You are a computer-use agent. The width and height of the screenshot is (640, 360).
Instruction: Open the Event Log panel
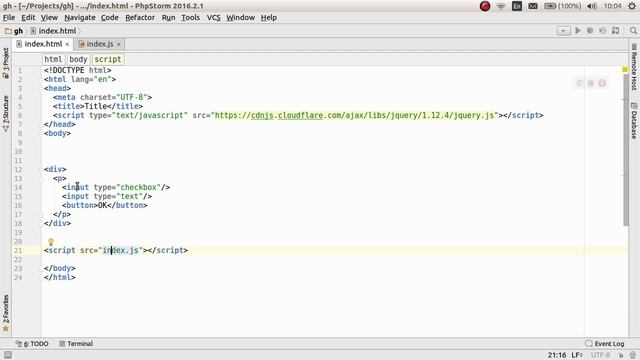[604, 344]
